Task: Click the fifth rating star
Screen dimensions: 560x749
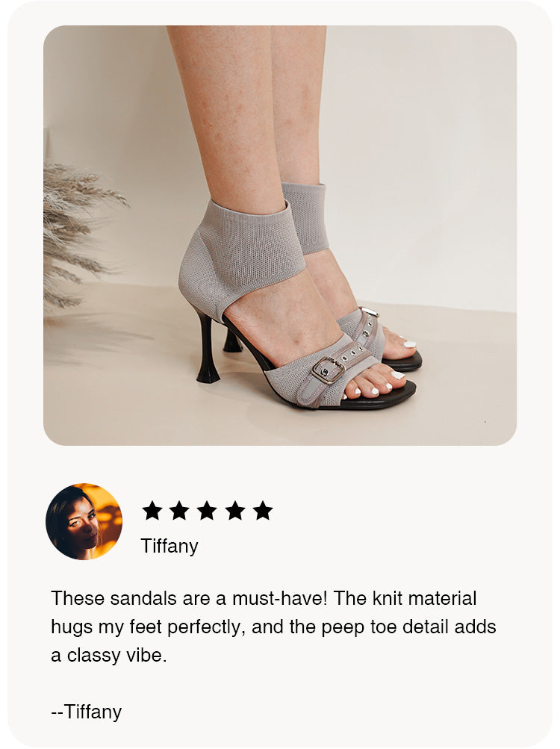Action: [263, 511]
